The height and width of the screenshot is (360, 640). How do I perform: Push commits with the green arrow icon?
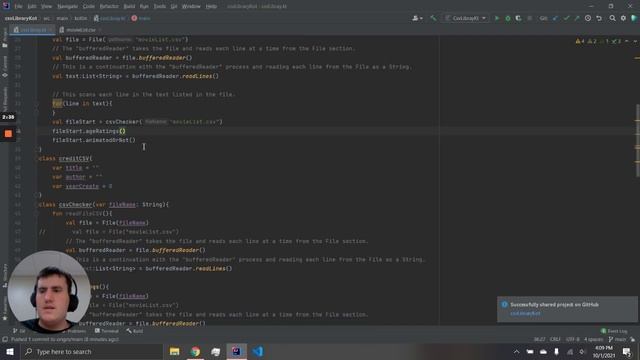[x=577, y=18]
